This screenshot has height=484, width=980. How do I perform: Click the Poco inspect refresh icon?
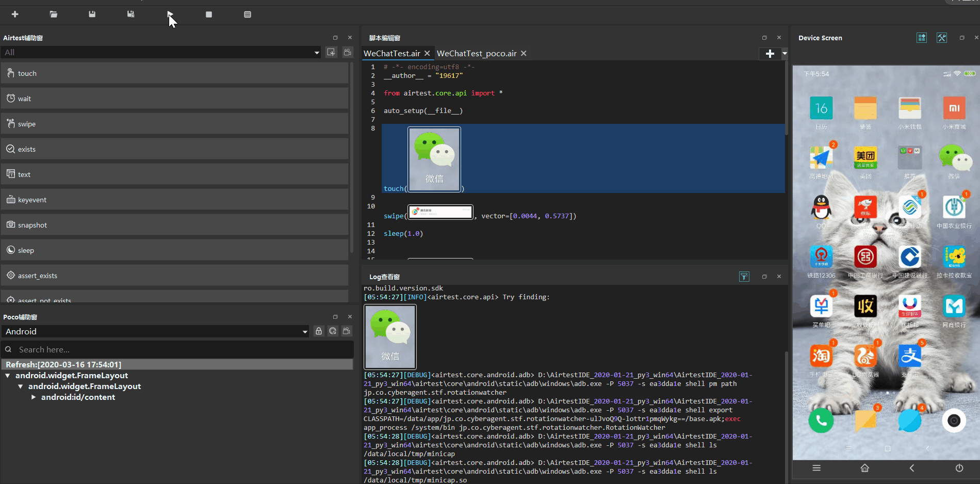pos(333,331)
